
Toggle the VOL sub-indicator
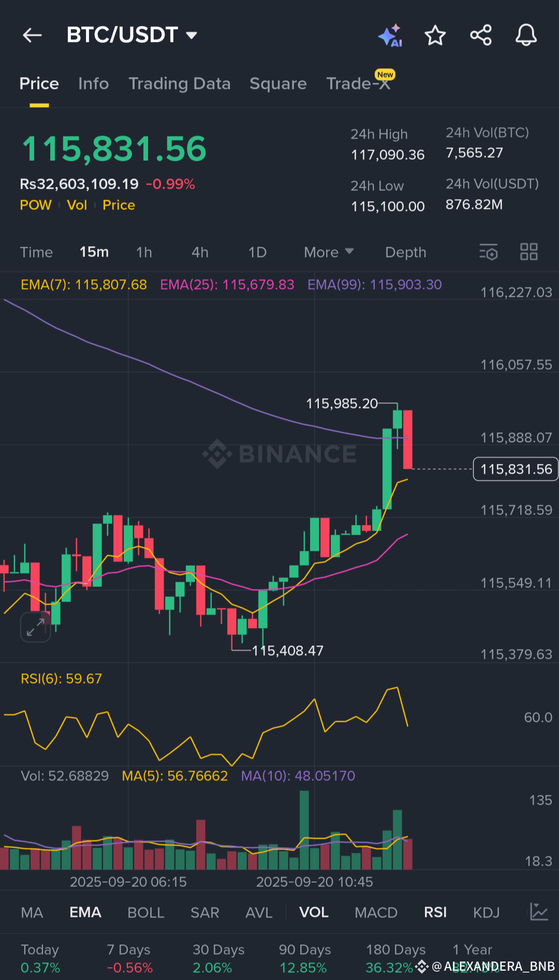tap(314, 913)
